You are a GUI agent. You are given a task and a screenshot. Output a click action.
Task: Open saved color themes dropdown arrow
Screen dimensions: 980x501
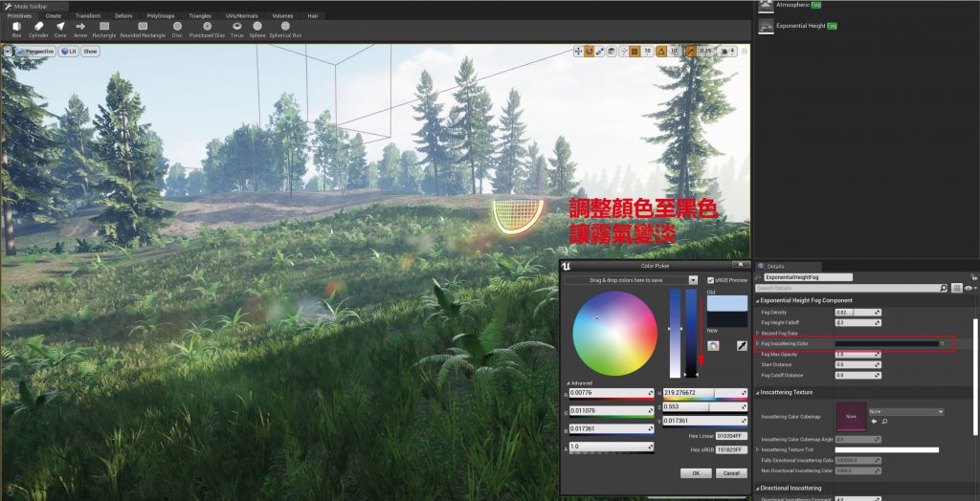click(693, 280)
